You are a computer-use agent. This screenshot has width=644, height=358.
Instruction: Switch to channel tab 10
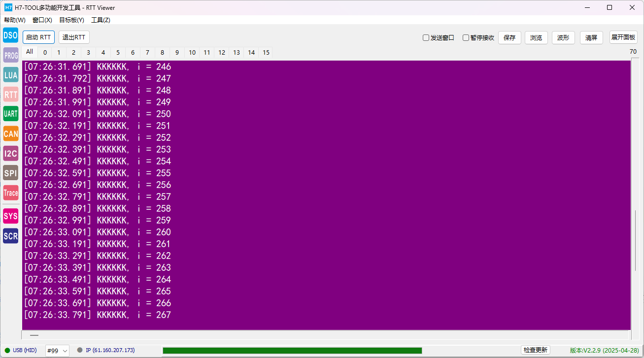pos(192,53)
